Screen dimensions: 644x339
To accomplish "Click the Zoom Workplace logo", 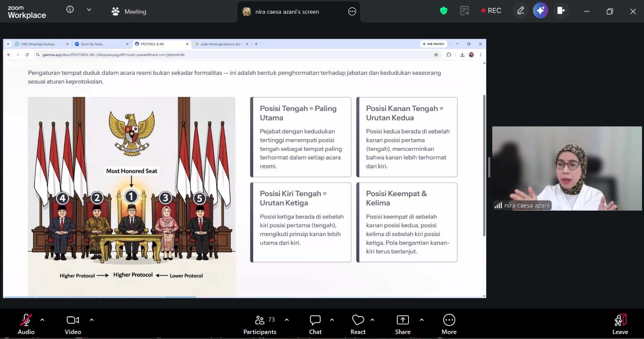I will (27, 12).
